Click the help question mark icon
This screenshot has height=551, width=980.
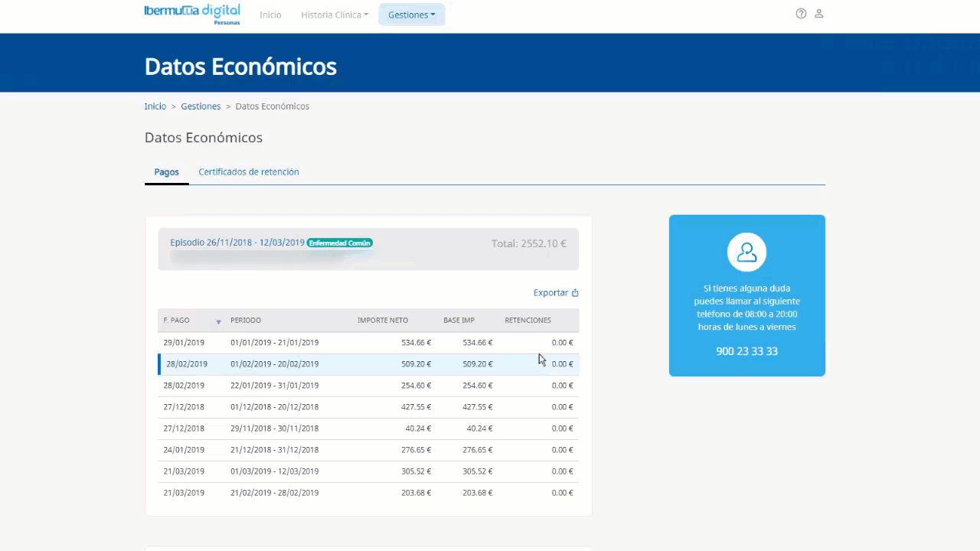[x=801, y=14]
